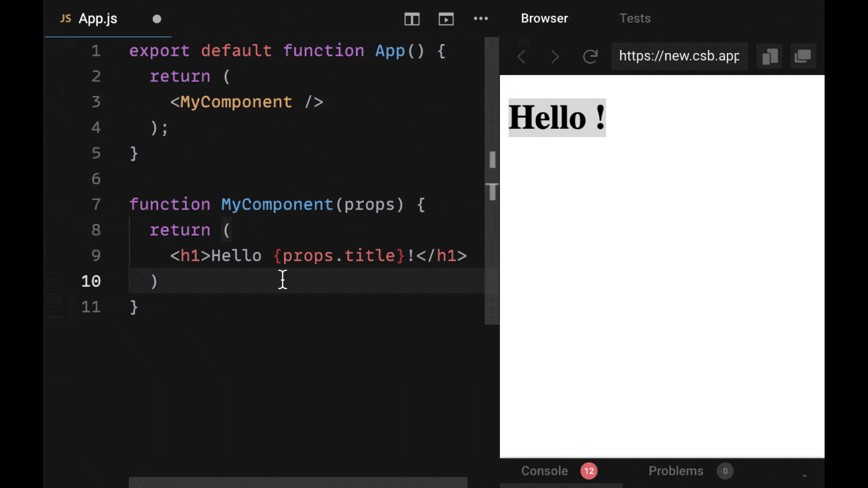
Task: Open the Console panel
Action: click(x=544, y=471)
